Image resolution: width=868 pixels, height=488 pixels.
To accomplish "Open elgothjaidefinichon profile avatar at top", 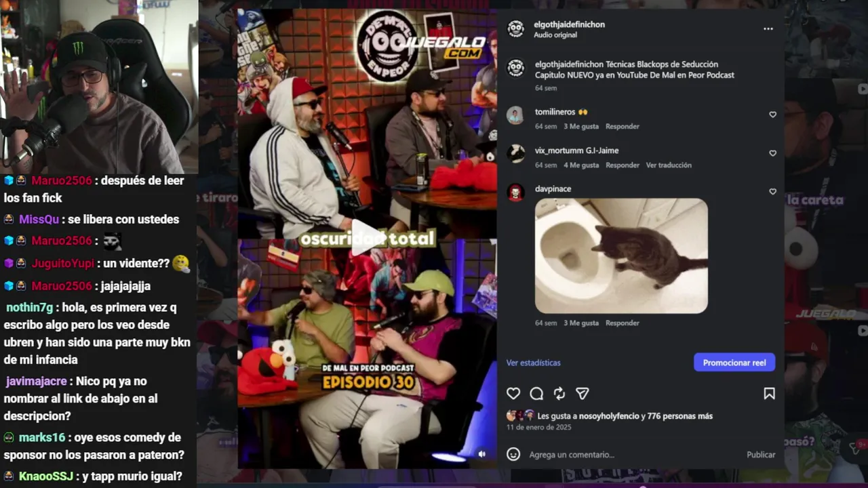I will 515,28.
